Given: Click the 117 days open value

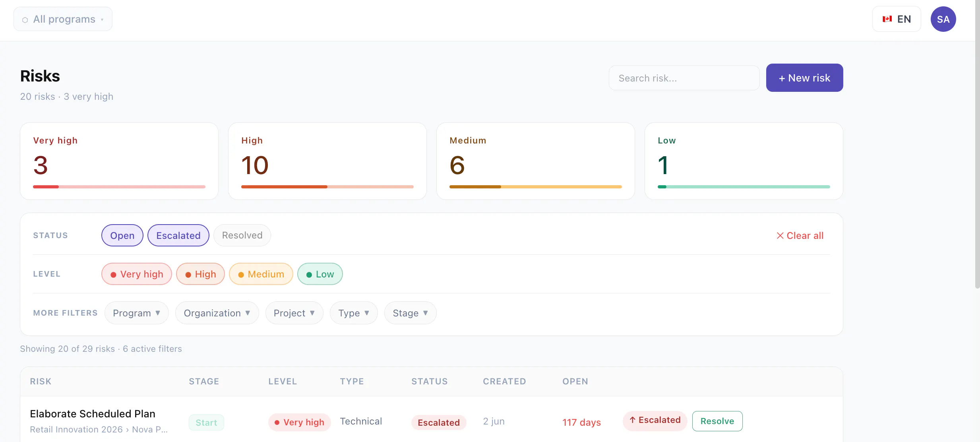Looking at the screenshot, I should pos(581,422).
